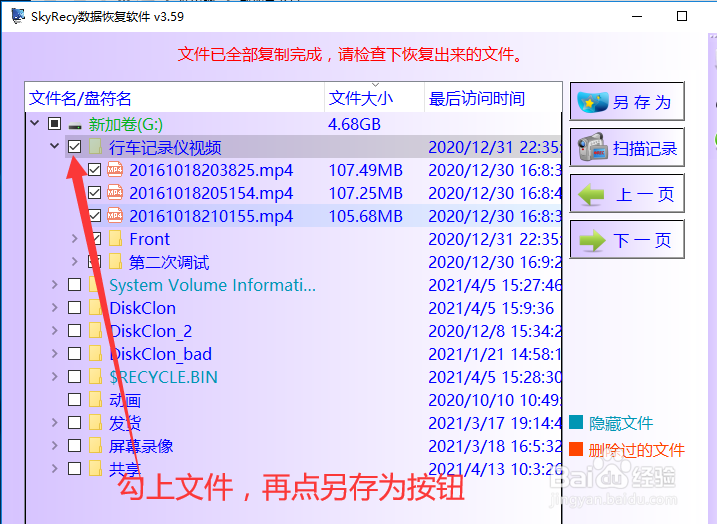The height and width of the screenshot is (524, 717).
Task: Click the 屏幕录像 folder icon
Action: [x=96, y=445]
